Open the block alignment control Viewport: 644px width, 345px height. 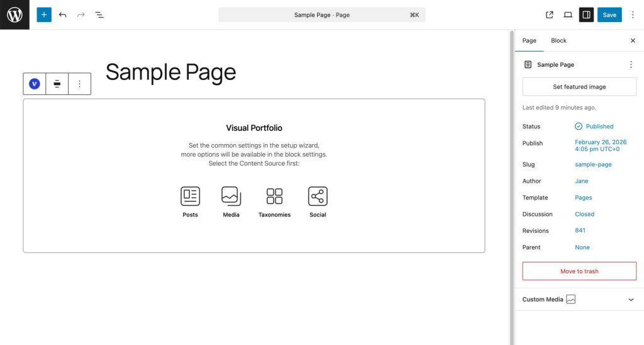coord(57,84)
